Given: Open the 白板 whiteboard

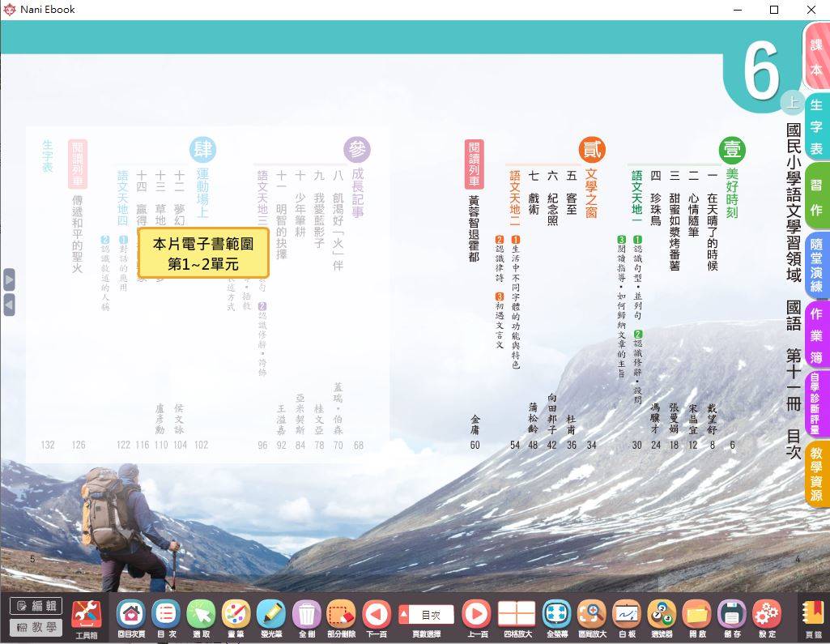Looking at the screenshot, I should tap(627, 618).
